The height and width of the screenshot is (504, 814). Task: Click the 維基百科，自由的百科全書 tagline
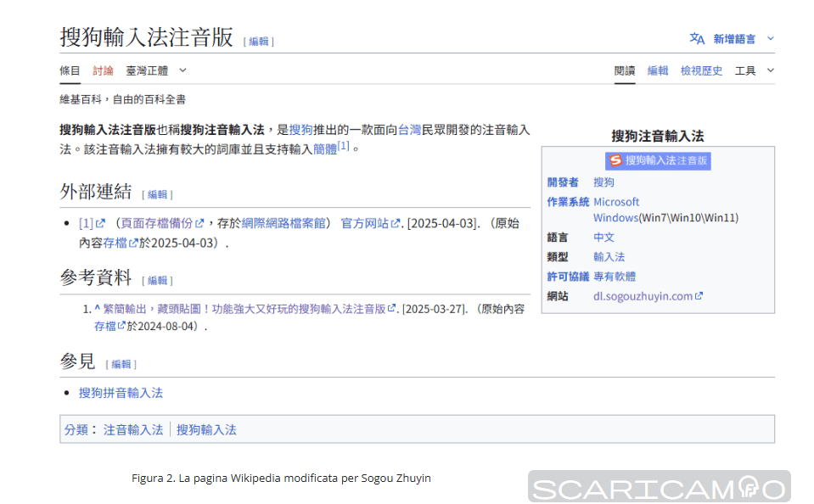click(x=122, y=99)
